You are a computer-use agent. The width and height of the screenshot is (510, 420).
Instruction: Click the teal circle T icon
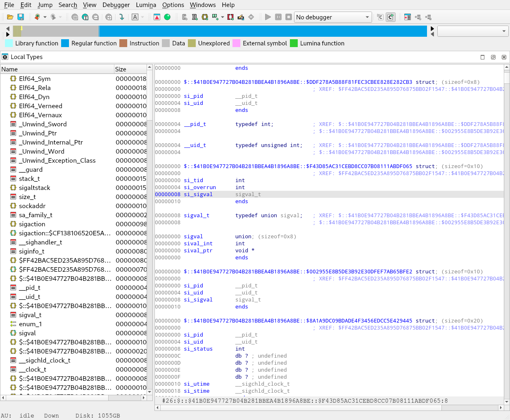click(85, 17)
